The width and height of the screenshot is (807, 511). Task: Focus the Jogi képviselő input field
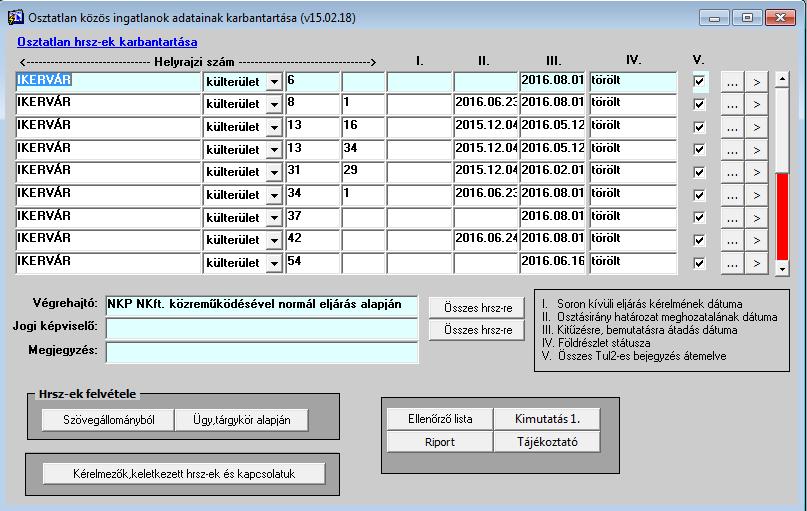262,328
